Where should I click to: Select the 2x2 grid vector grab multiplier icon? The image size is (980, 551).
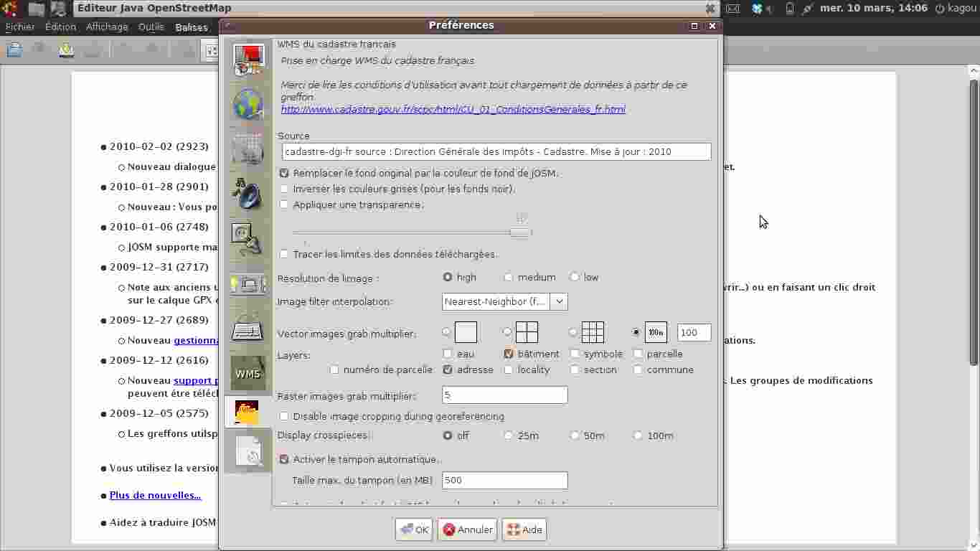point(527,332)
